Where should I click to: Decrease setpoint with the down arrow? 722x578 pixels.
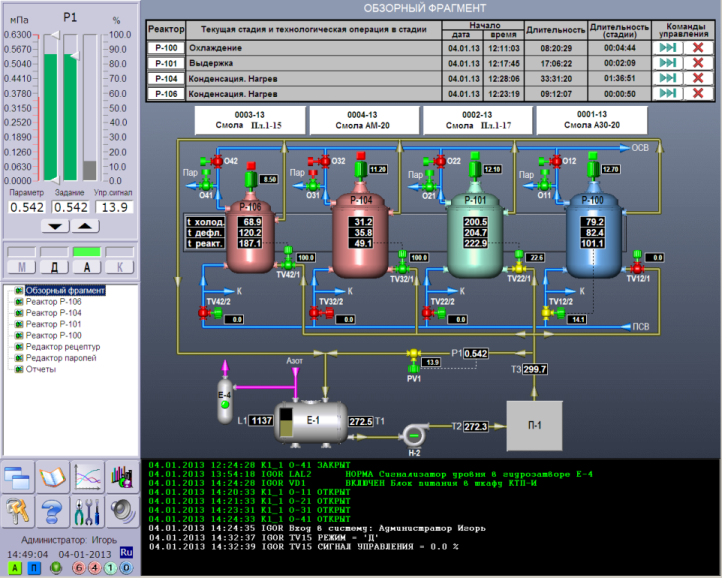click(x=55, y=226)
